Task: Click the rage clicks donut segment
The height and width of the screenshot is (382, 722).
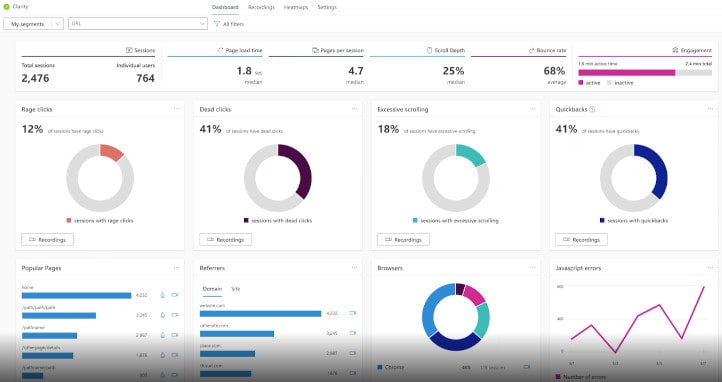Action: point(112,152)
